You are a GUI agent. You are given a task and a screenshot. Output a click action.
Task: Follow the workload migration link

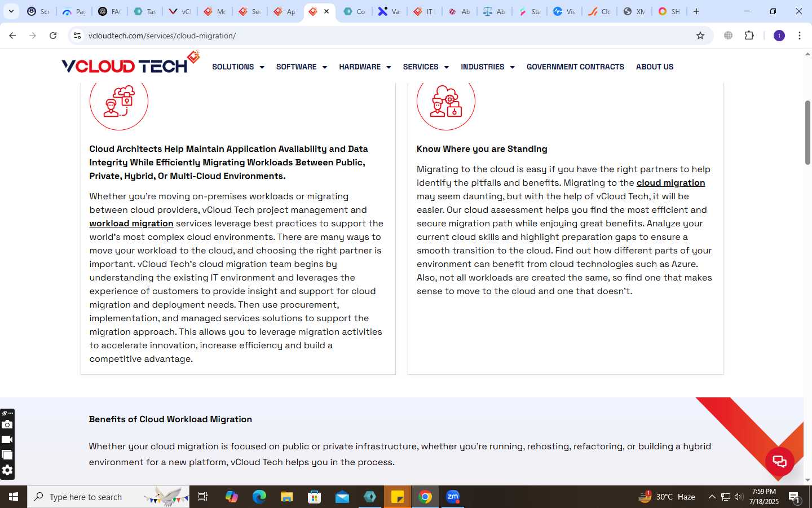click(131, 224)
